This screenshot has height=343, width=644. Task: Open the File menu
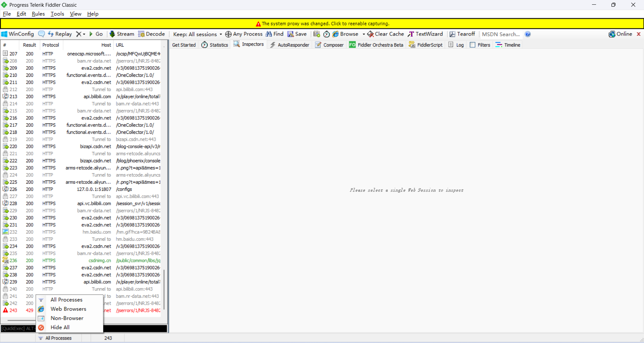(x=7, y=14)
